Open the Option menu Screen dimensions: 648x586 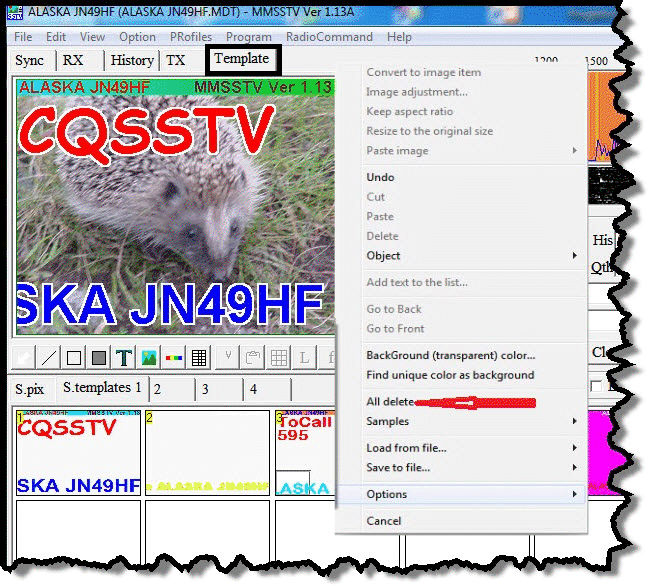click(x=137, y=37)
